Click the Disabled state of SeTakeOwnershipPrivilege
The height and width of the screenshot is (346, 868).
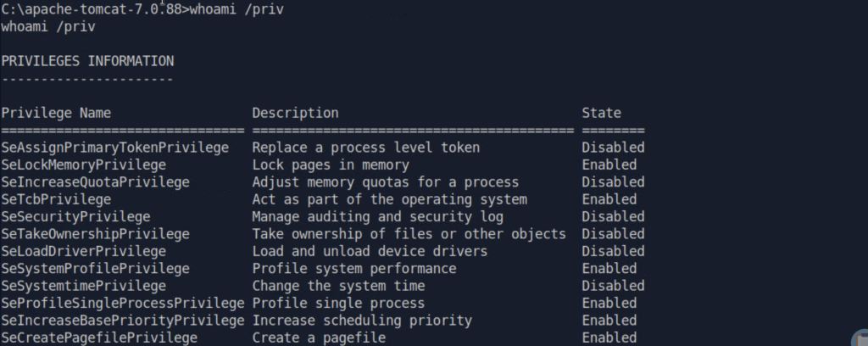point(613,234)
